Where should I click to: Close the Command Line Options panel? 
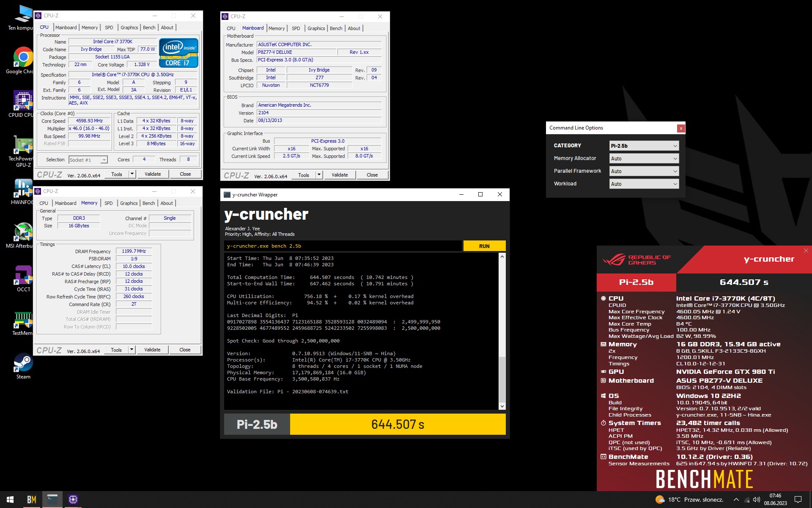click(x=680, y=128)
